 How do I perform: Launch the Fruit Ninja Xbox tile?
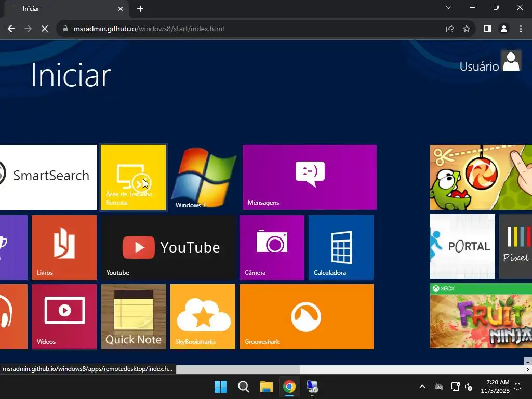(481, 315)
